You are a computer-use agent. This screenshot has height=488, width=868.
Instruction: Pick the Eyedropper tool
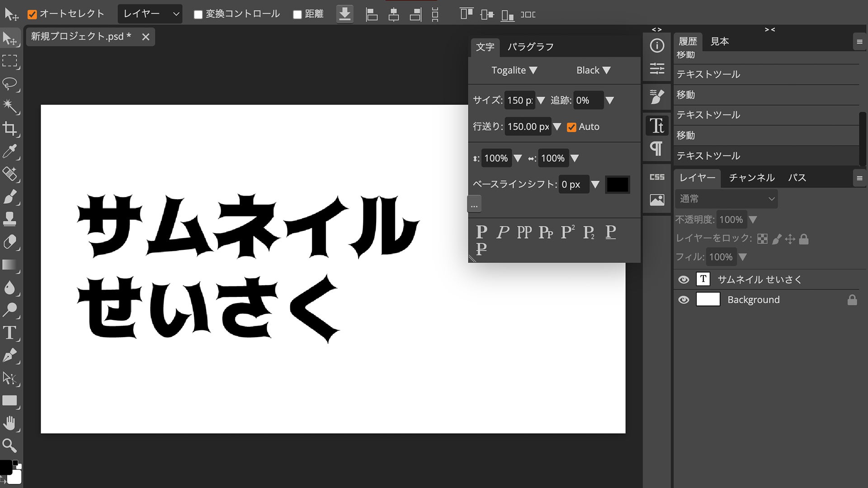click(x=9, y=151)
